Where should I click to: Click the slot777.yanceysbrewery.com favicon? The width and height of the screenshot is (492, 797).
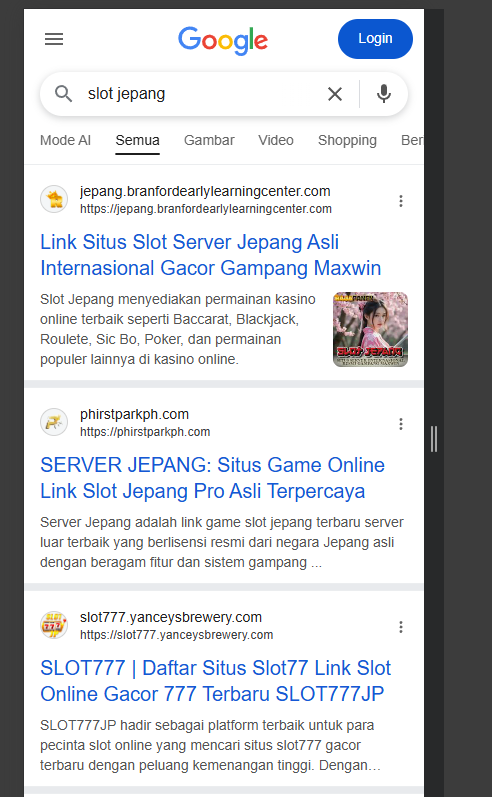coord(54,625)
